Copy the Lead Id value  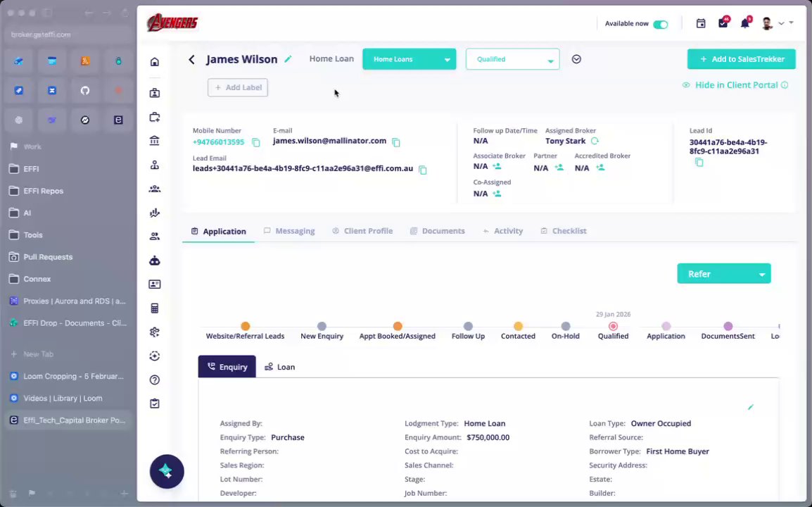click(699, 162)
